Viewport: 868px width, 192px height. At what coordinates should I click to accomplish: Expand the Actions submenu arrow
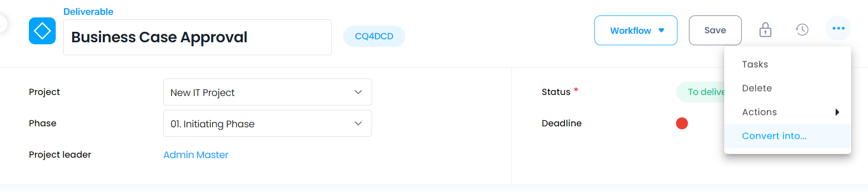pyautogui.click(x=837, y=112)
